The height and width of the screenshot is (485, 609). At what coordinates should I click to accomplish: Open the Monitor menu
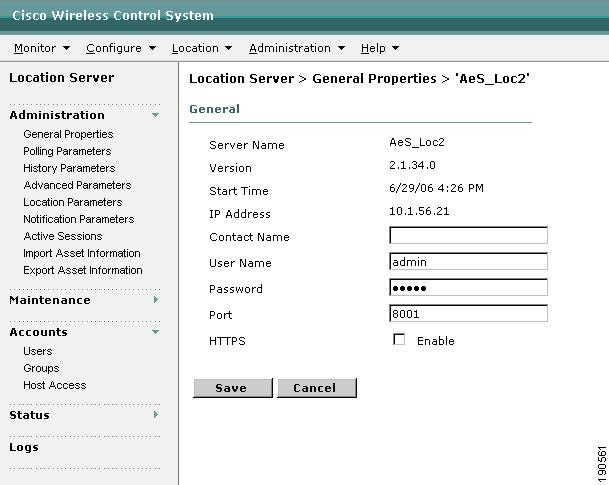point(35,48)
